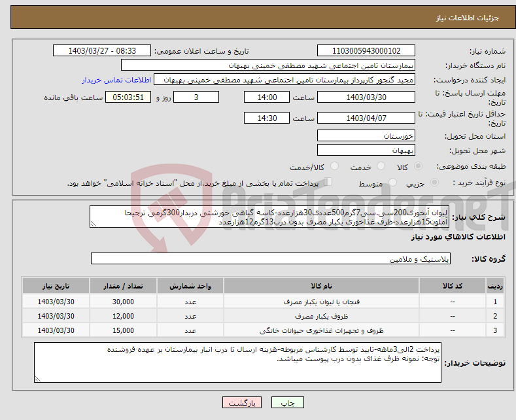Click item ظروف و تجهیزات غذاخوری حیوانات خانگی
Viewport: 516px width, 420px height.
click(x=321, y=330)
